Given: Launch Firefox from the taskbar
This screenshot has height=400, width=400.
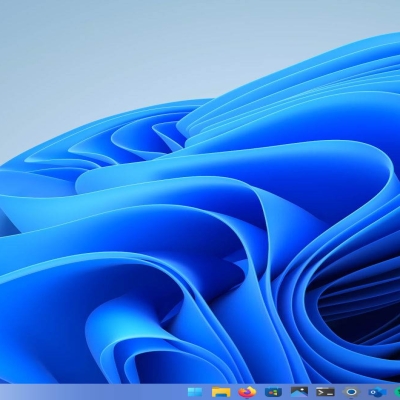Looking at the screenshot, I should (247, 392).
